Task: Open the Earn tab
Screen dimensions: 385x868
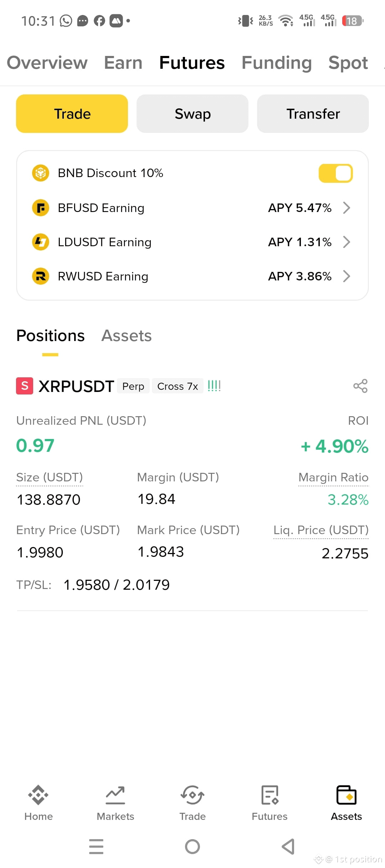Action: pyautogui.click(x=123, y=63)
